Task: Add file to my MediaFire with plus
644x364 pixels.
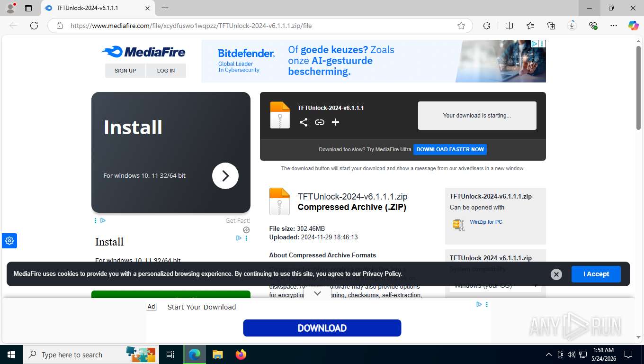Action: [335, 122]
